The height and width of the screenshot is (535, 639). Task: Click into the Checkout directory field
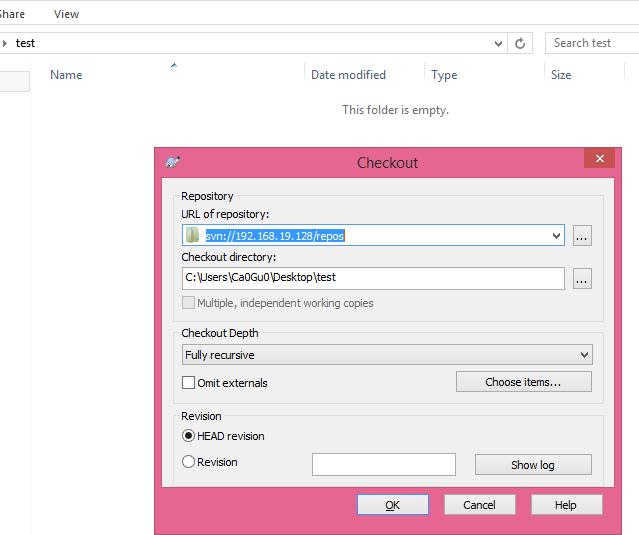(372, 278)
